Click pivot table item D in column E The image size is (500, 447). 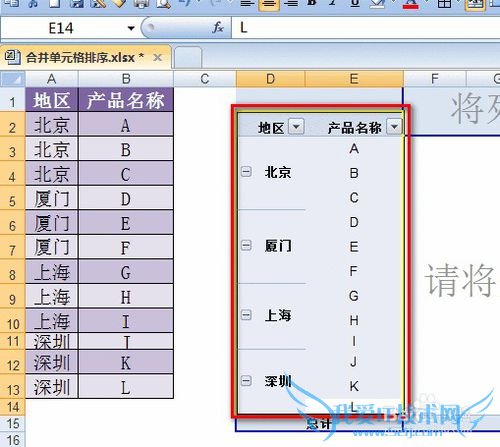click(x=354, y=222)
